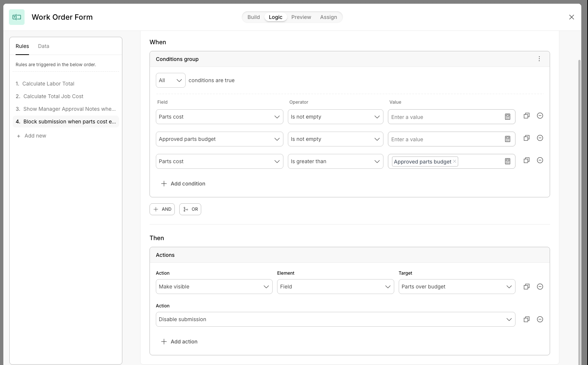The height and width of the screenshot is (365, 588).
Task: Click Add action
Action: click(179, 342)
